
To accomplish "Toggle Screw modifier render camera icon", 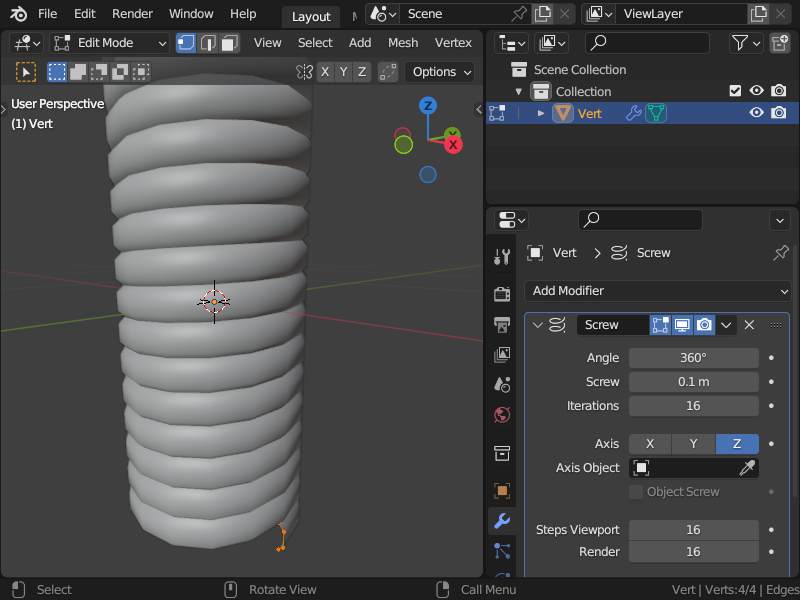I will point(704,325).
